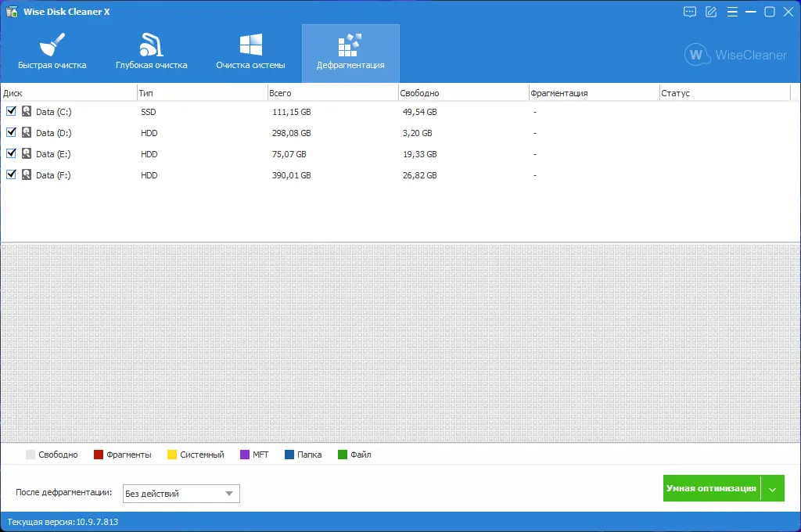
Task: Open the Очистка системы tab
Action: point(250,53)
